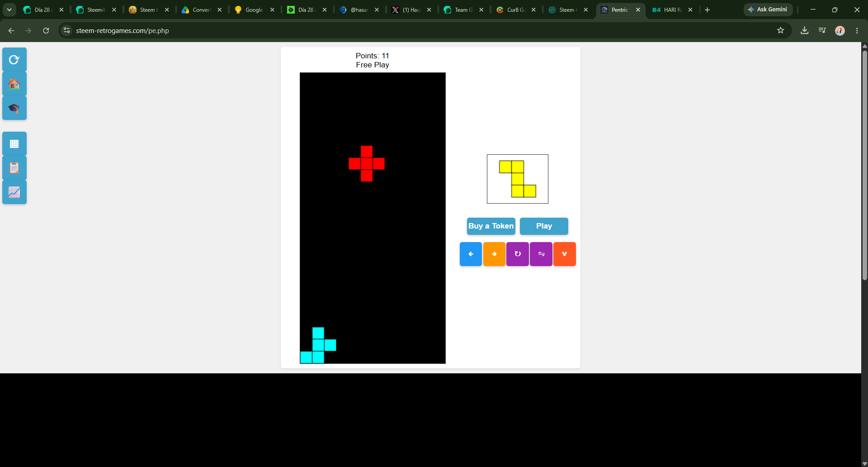Click the cyan piece at board bottom
The image size is (868, 467).
pos(318,345)
